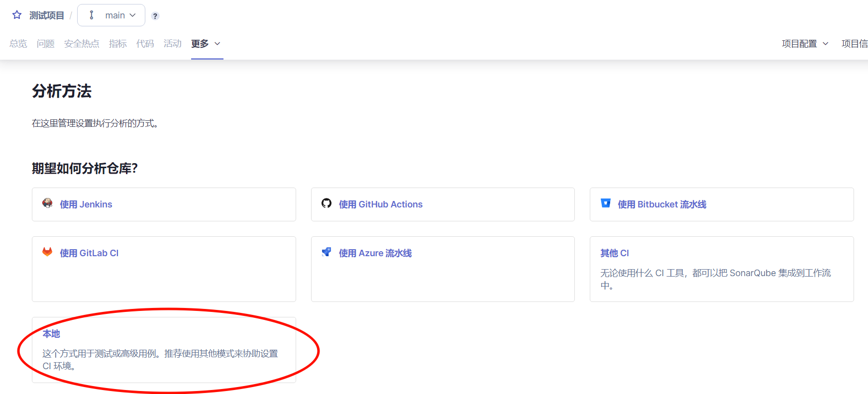The image size is (868, 394).
Task: Open the 活动 tab
Action: coord(173,44)
